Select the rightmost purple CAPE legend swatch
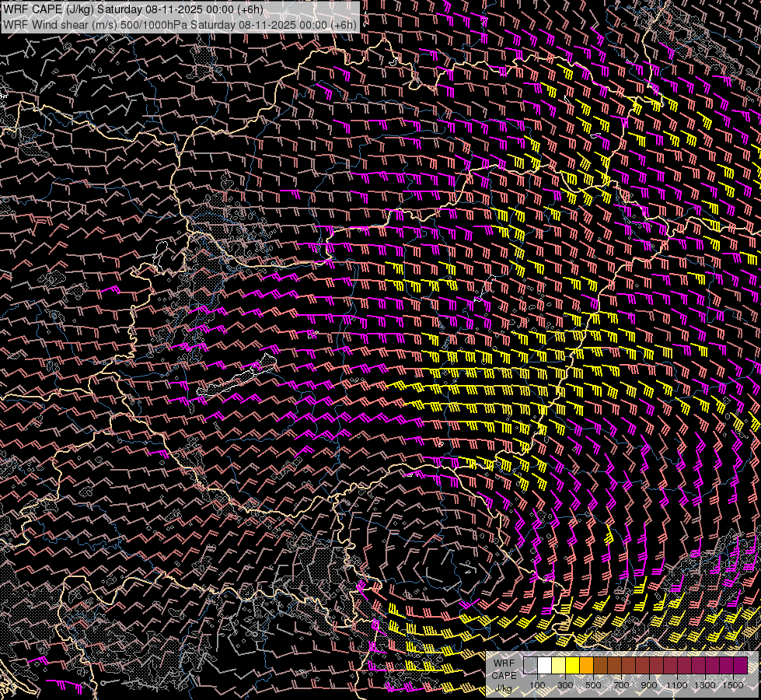Image resolution: width=761 pixels, height=700 pixels. point(740,666)
